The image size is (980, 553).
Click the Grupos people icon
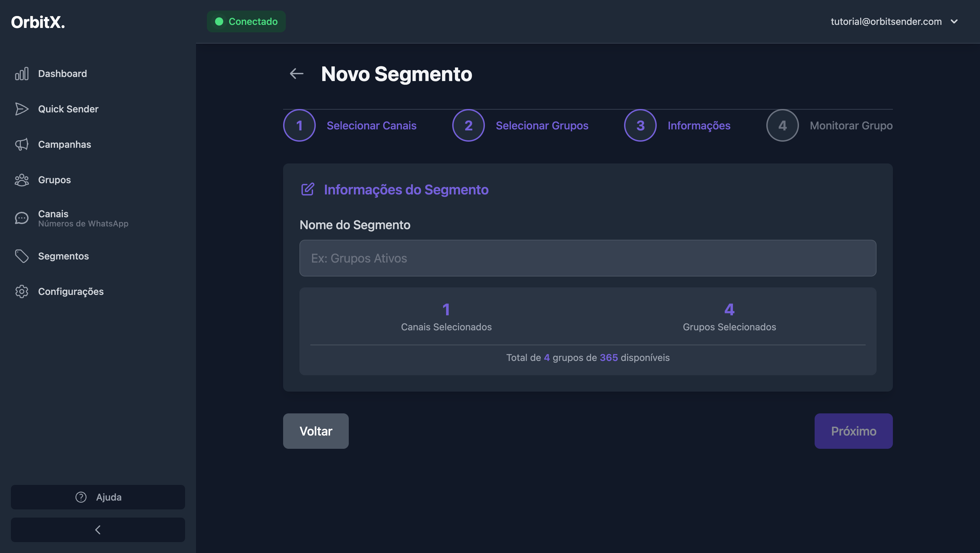(22, 180)
